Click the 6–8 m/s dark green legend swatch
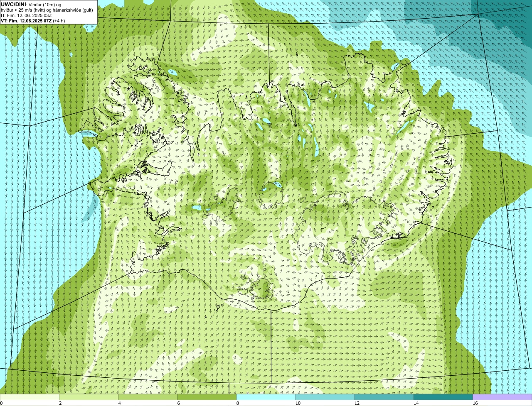Image resolution: width=532 pixels, height=406 pixels. [207, 397]
